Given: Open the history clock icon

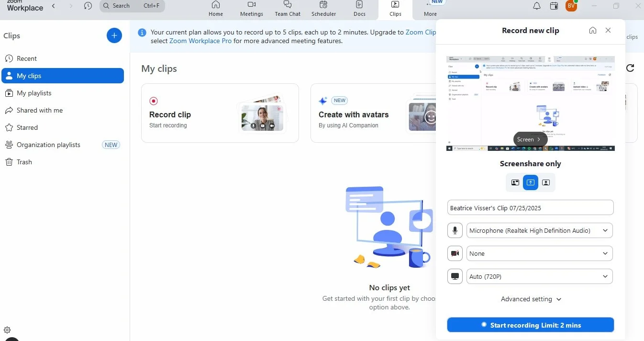Looking at the screenshot, I should (x=88, y=6).
